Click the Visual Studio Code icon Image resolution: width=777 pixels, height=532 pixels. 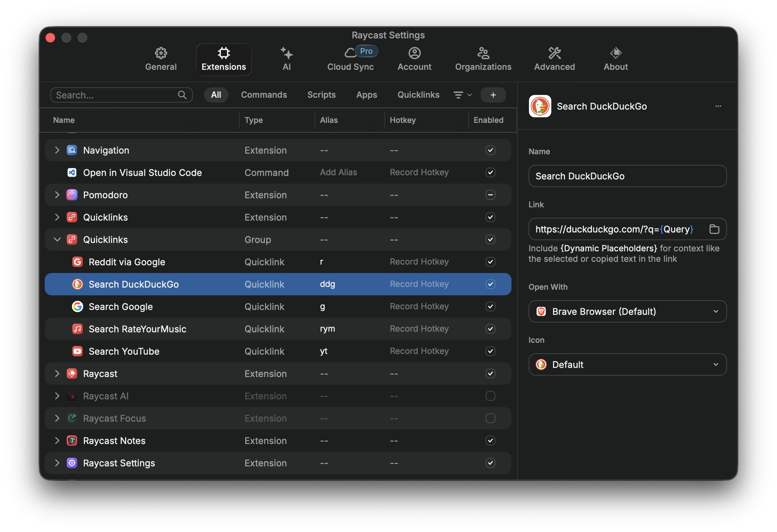72,172
